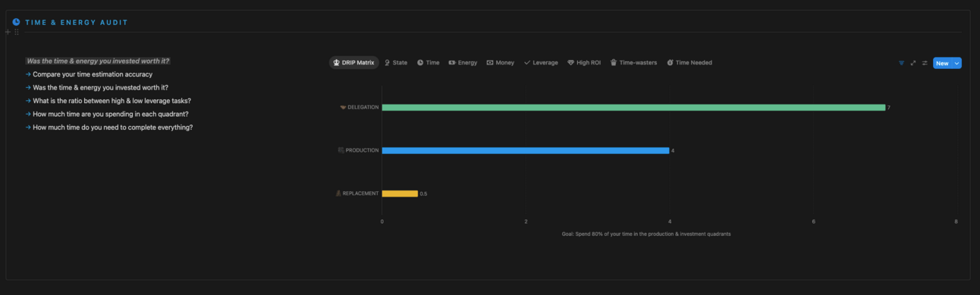The image size is (980, 295).
Task: Switch to the State tab
Action: click(x=396, y=63)
